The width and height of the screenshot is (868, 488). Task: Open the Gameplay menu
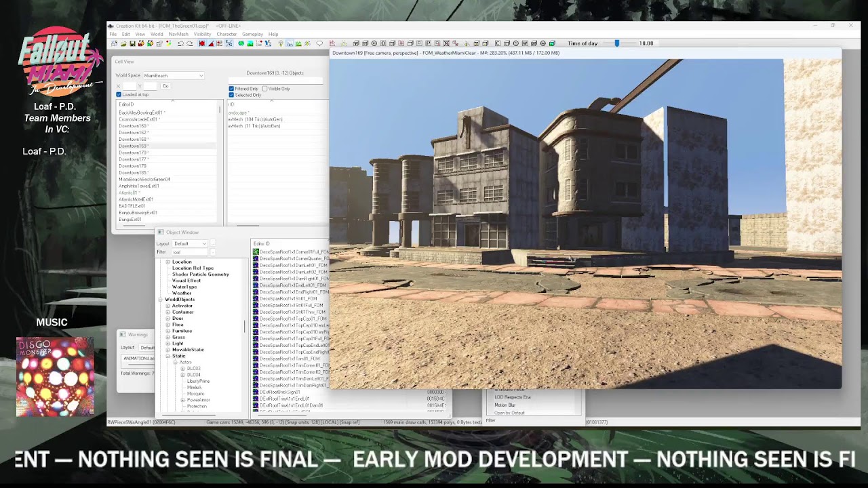(x=252, y=34)
